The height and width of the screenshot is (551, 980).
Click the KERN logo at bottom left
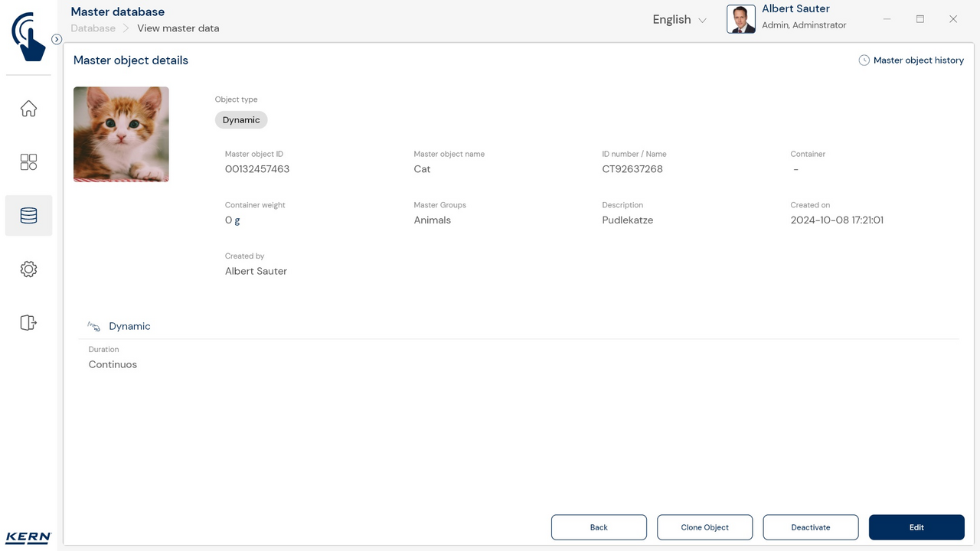click(28, 537)
